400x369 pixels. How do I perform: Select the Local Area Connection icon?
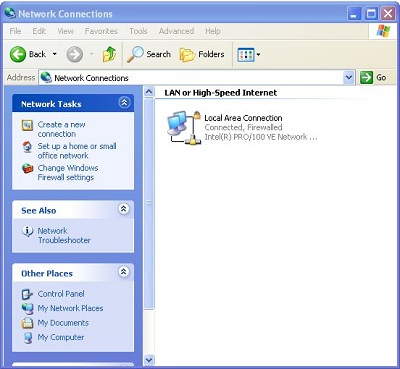(x=184, y=128)
